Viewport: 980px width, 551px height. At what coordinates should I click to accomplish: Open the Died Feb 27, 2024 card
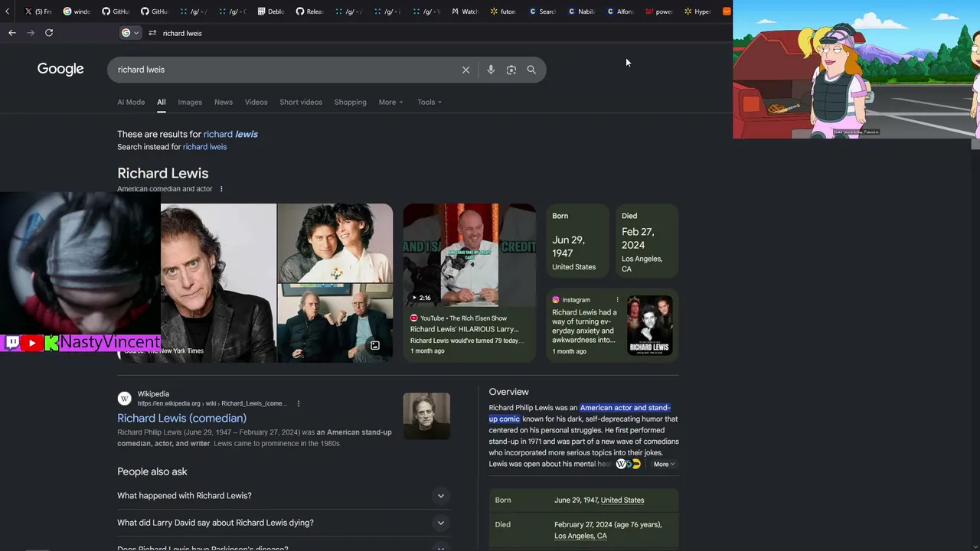[x=647, y=242]
